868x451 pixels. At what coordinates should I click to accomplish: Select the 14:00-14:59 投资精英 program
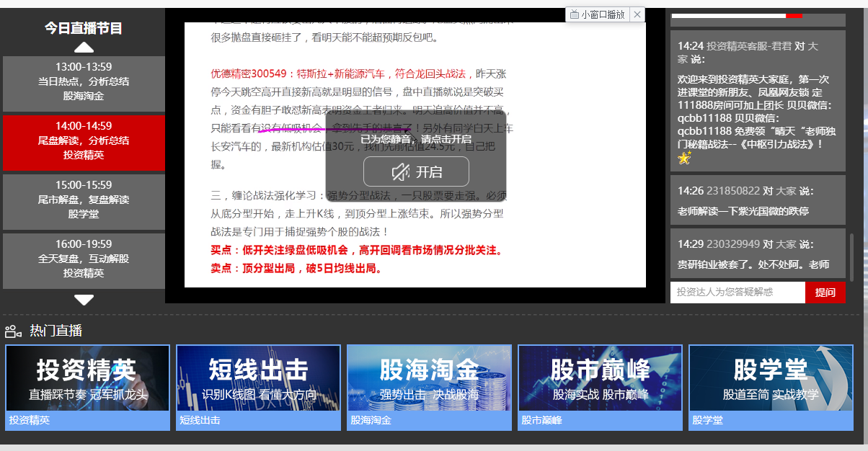point(84,140)
